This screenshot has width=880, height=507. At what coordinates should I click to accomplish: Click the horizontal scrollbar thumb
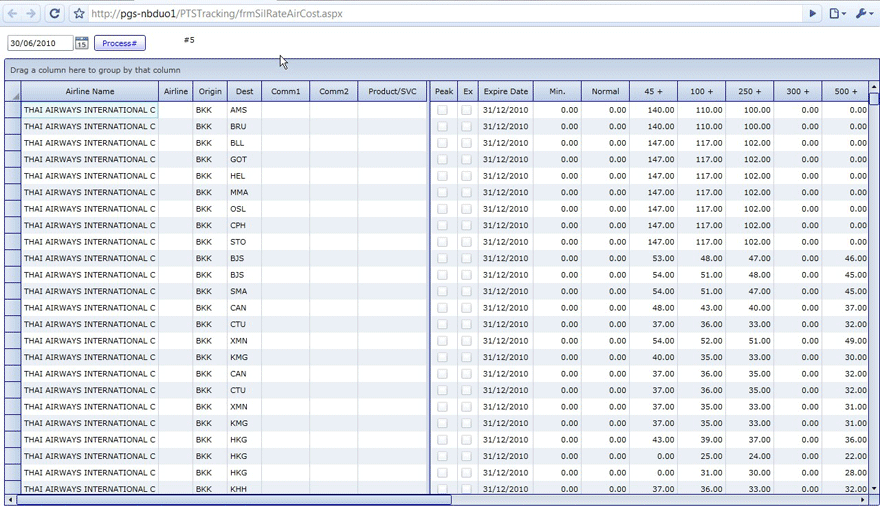click(x=234, y=500)
